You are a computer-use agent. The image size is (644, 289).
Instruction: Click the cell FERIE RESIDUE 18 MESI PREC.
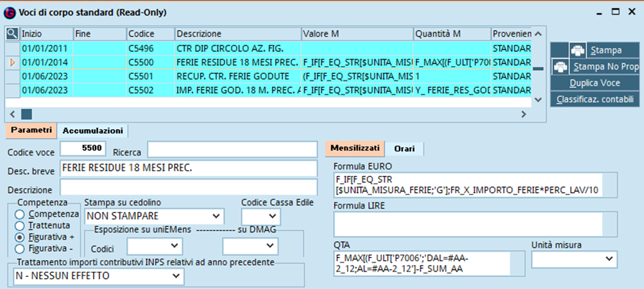pos(238,62)
